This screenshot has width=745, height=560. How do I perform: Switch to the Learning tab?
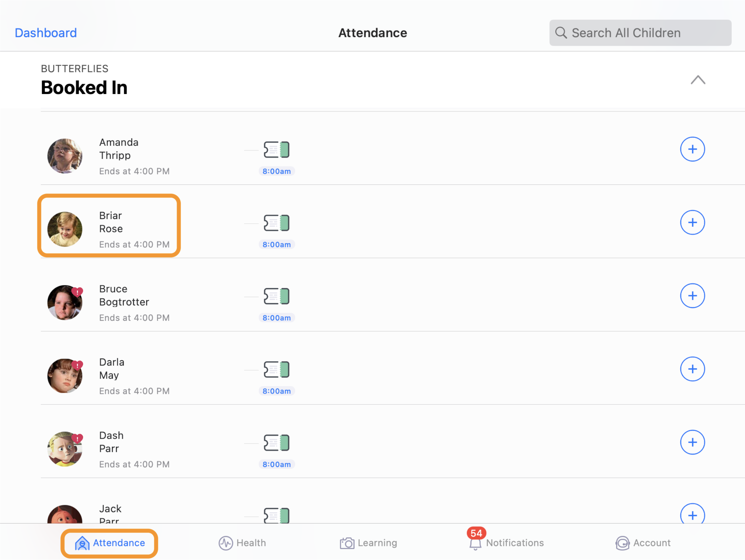(x=368, y=543)
